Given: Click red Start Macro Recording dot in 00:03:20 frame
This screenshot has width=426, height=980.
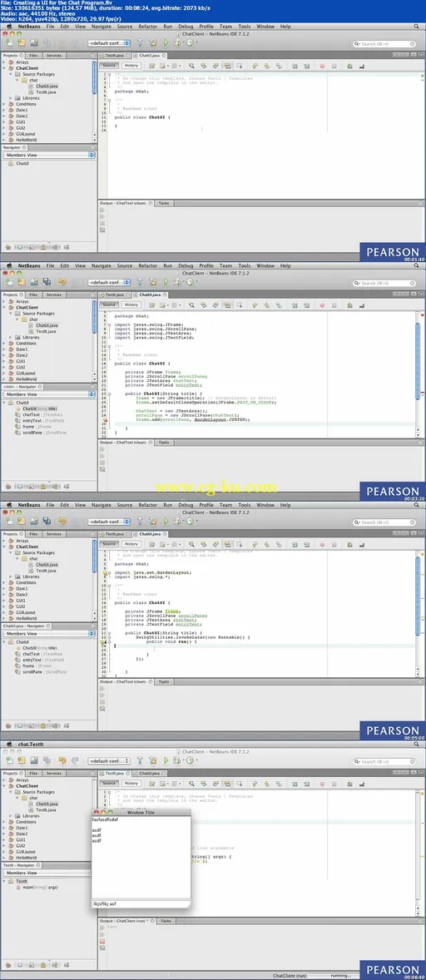Looking at the screenshot, I should 322,305.
